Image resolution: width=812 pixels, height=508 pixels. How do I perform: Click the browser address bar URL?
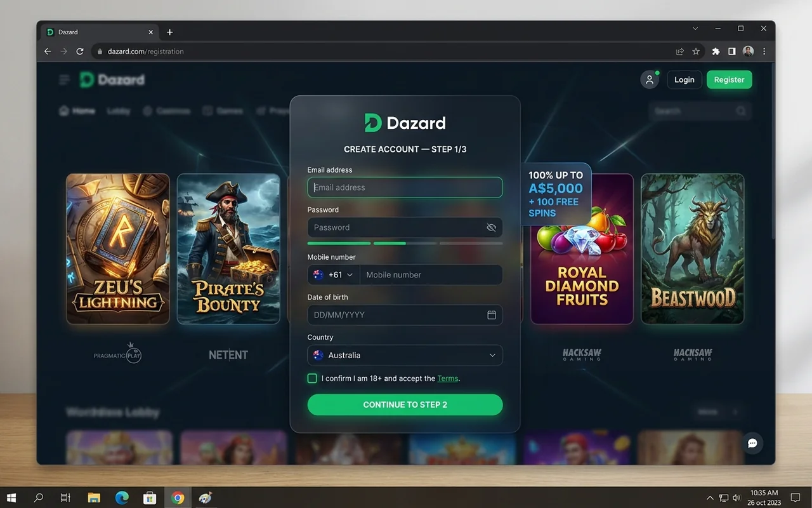click(x=146, y=51)
